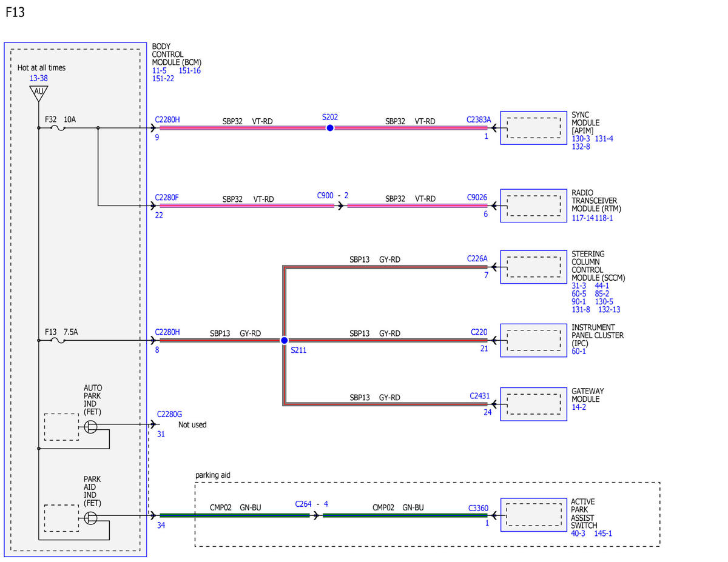Click the S202 splice dot
The height and width of the screenshot is (562, 728).
330,128
